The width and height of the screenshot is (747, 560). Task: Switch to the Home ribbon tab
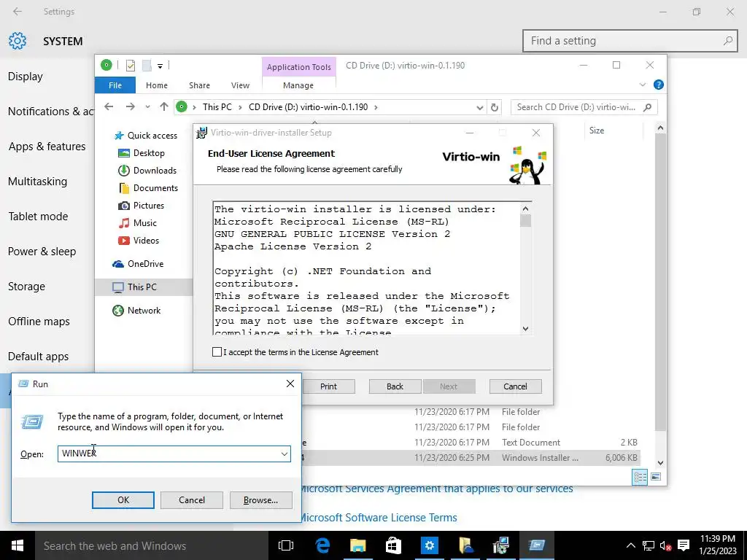tap(157, 85)
